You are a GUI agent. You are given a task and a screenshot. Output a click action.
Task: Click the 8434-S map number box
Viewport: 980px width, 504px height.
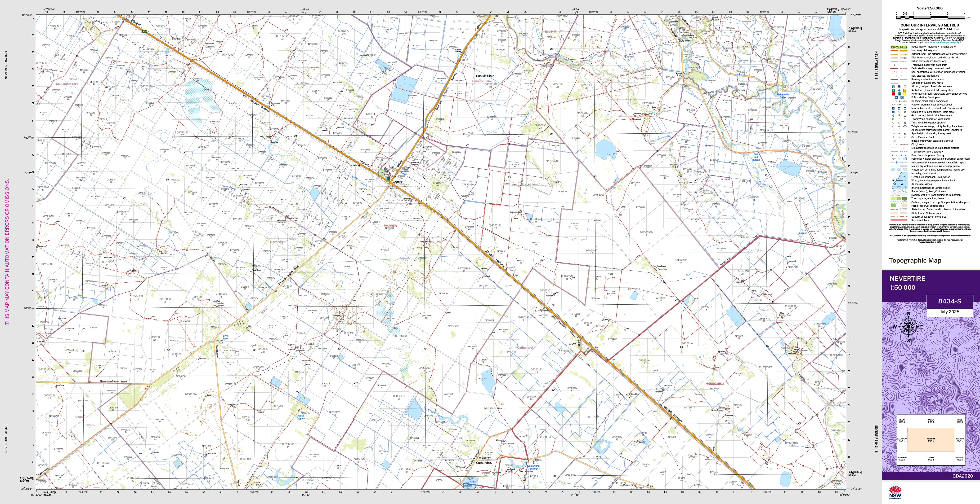tap(949, 301)
